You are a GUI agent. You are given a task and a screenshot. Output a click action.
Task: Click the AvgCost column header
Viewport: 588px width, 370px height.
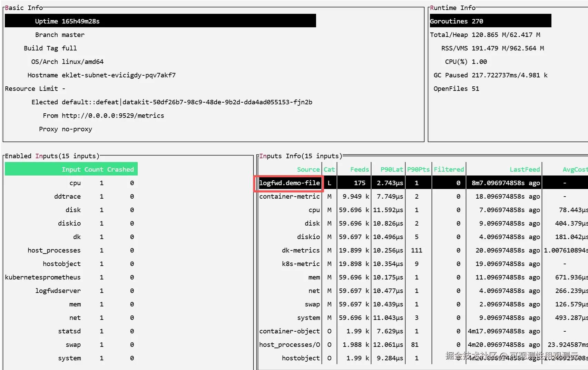click(x=575, y=169)
